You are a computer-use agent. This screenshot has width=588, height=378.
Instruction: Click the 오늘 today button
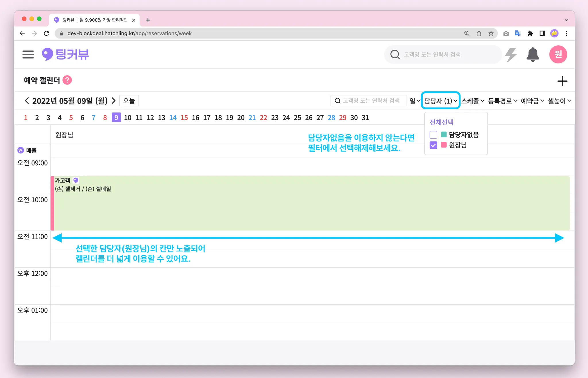pos(129,101)
